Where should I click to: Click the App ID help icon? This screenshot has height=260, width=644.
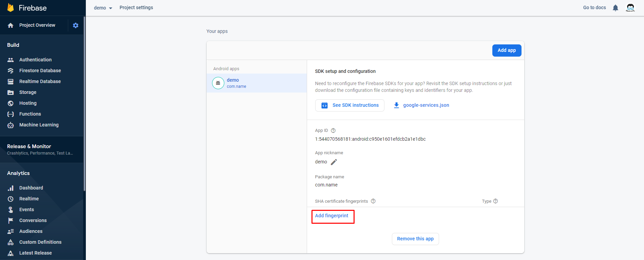333,131
